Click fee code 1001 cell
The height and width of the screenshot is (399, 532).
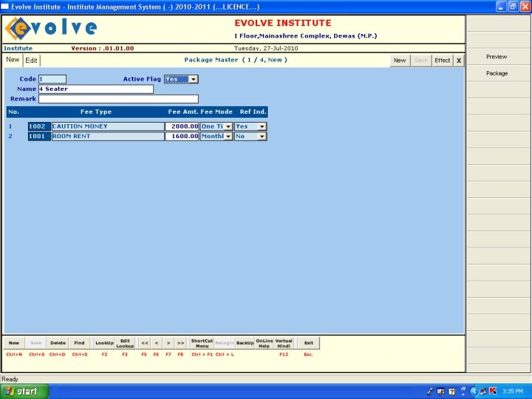tap(39, 137)
